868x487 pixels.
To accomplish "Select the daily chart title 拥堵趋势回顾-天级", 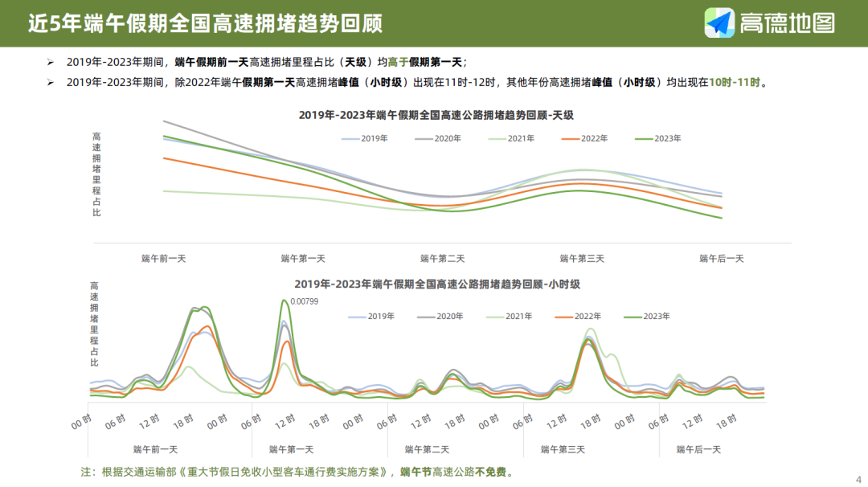I will click(x=436, y=115).
